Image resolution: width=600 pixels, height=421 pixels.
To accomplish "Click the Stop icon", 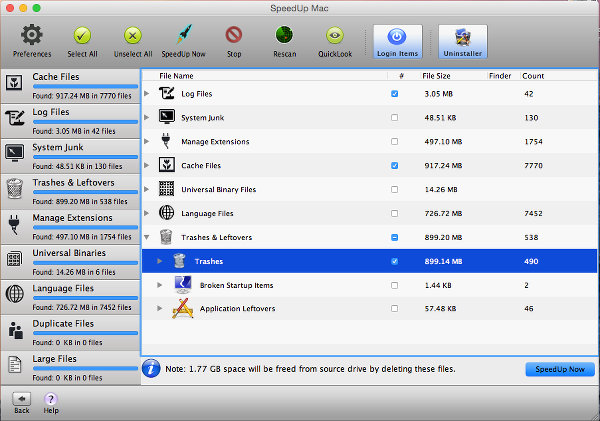I will [234, 35].
